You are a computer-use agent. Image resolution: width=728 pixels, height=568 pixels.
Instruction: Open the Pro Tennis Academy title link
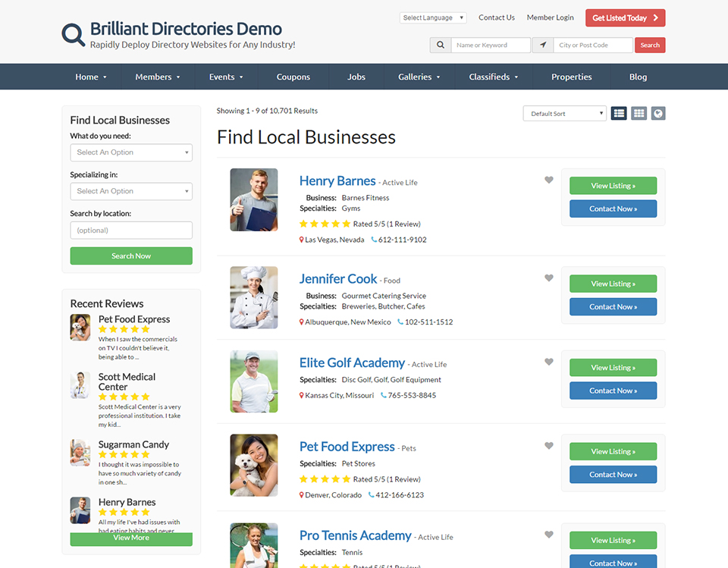[x=355, y=535]
